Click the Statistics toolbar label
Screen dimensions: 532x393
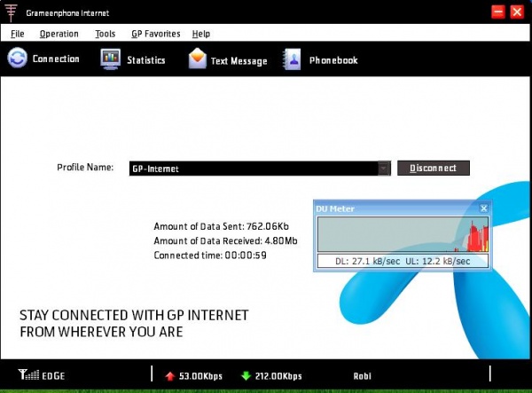click(146, 60)
